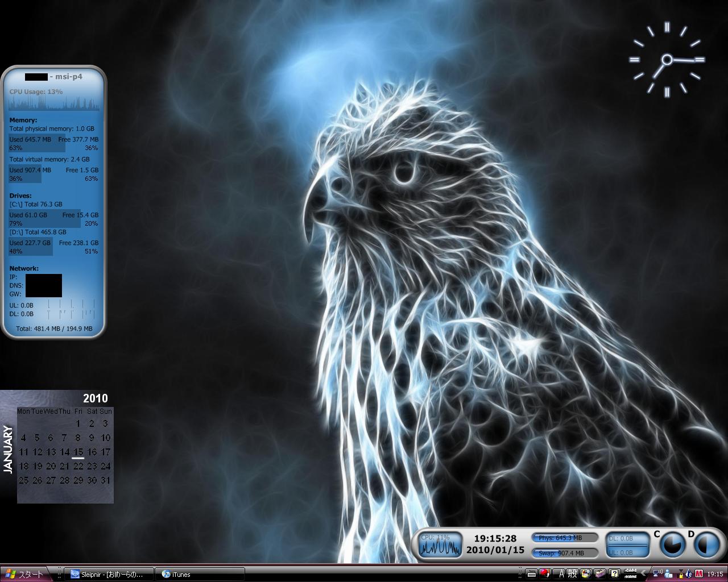Click the Network section heading

(24, 268)
